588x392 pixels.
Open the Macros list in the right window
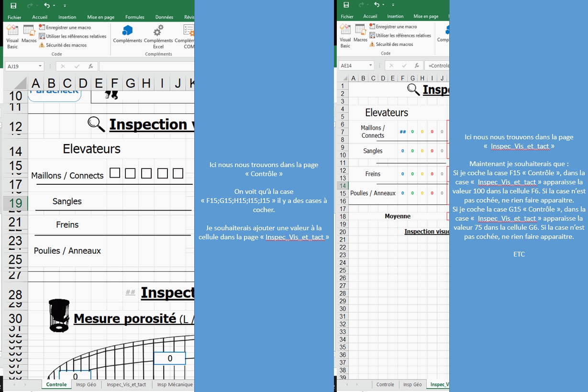tap(361, 34)
